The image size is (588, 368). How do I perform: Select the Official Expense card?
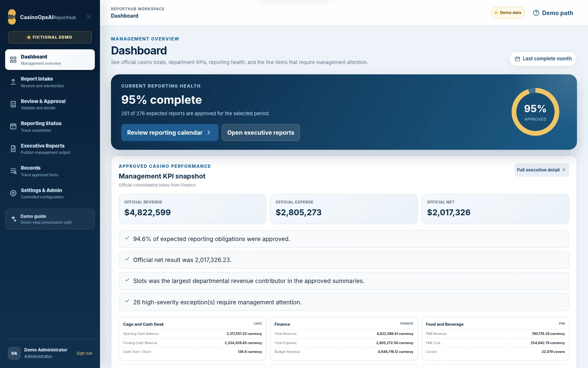pos(344,209)
